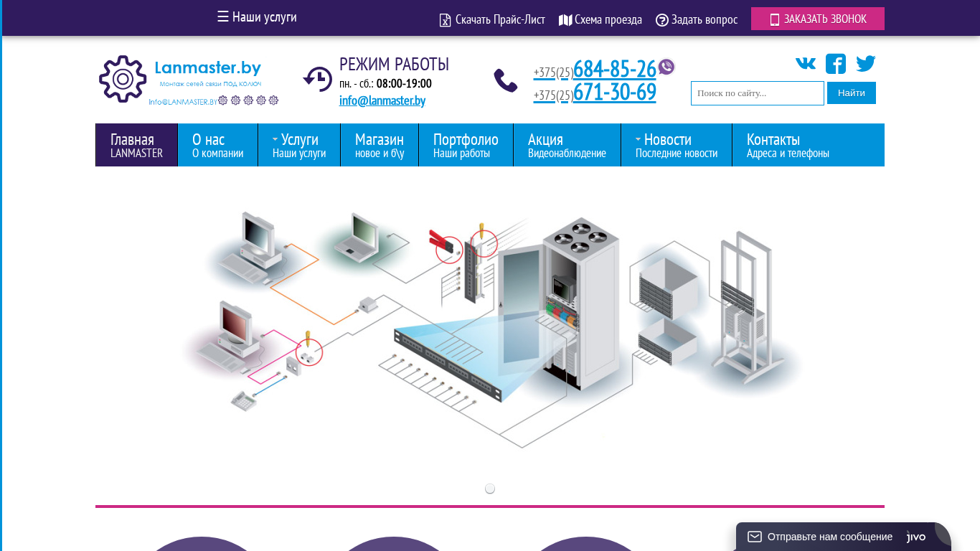Select the slider pagination dot
This screenshot has height=551, width=980.
pyautogui.click(x=490, y=489)
